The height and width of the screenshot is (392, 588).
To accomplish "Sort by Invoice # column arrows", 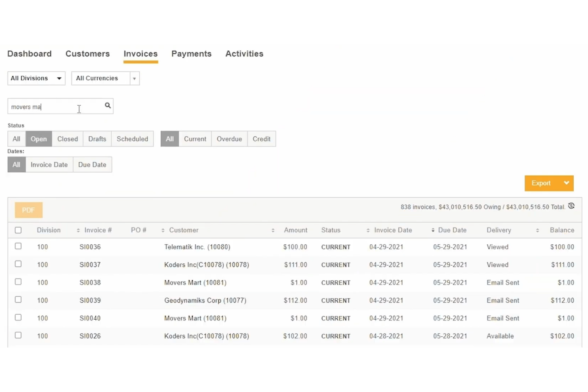I will [x=78, y=230].
